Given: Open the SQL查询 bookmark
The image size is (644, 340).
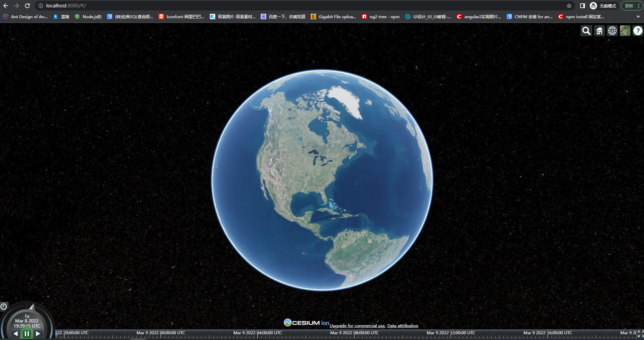Looking at the screenshot, I should pos(130,17).
